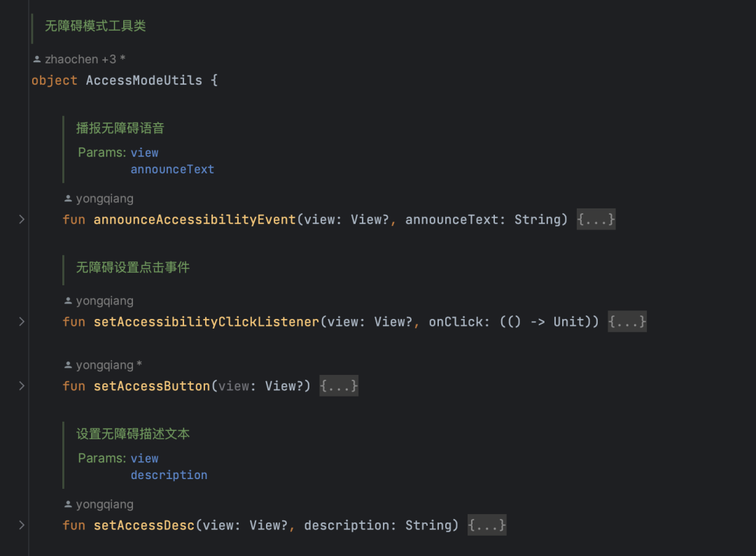Click the author icon above setAccessButton

click(68, 365)
